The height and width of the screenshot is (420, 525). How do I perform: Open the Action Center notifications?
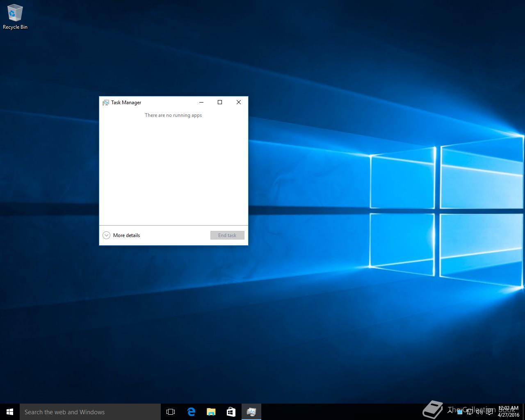[x=489, y=412]
